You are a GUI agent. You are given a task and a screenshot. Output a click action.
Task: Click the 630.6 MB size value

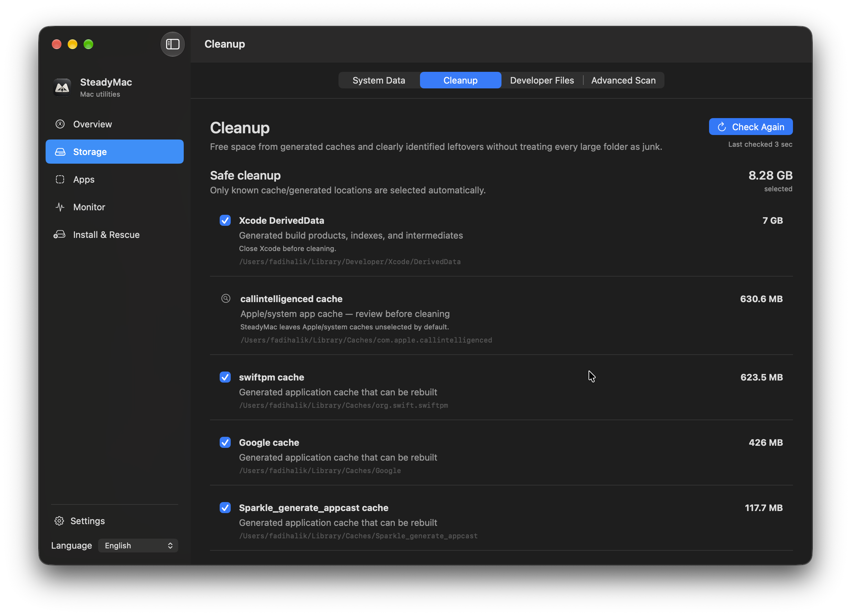click(x=761, y=299)
